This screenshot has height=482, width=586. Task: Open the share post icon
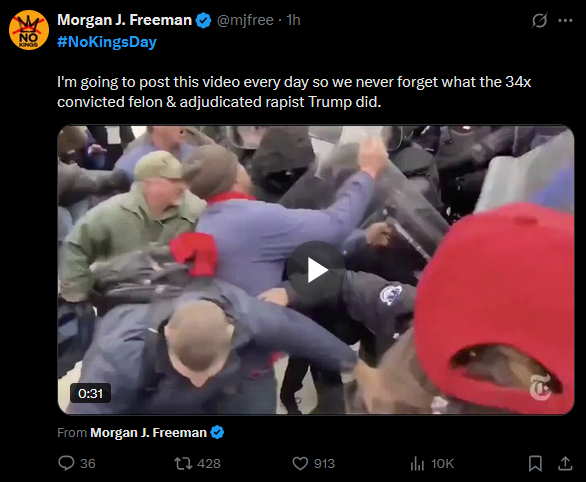565,463
